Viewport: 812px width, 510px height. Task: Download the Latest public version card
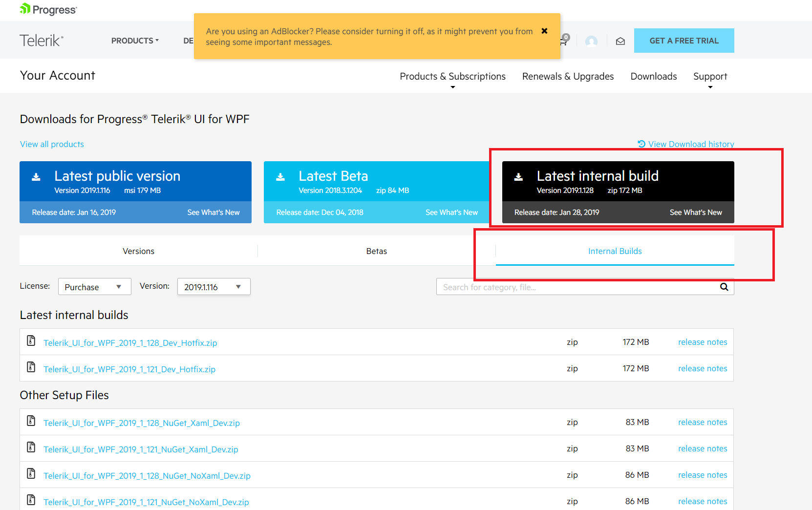point(135,181)
